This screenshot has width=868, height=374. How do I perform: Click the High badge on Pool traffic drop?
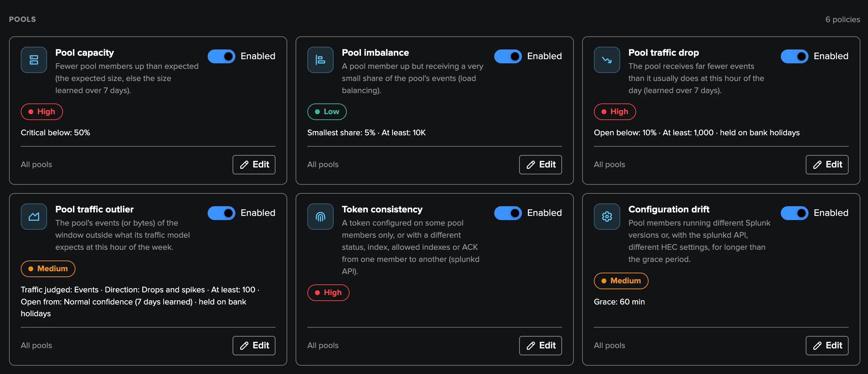[615, 112]
